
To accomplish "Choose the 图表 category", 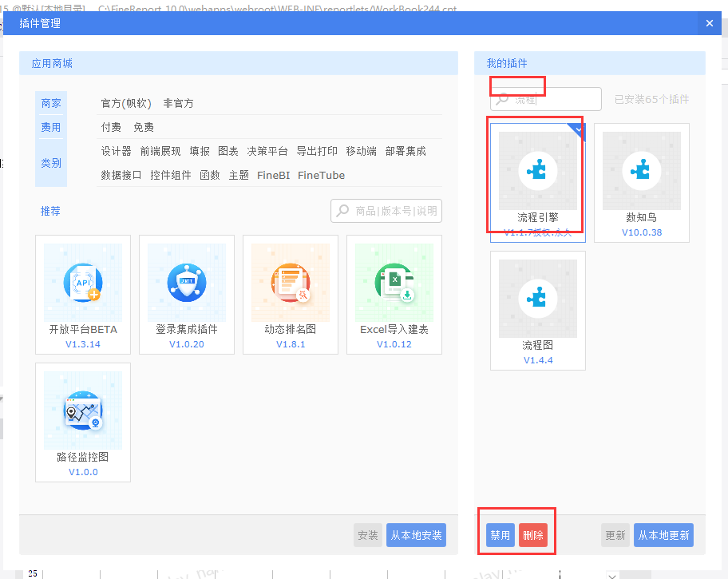I will [228, 151].
